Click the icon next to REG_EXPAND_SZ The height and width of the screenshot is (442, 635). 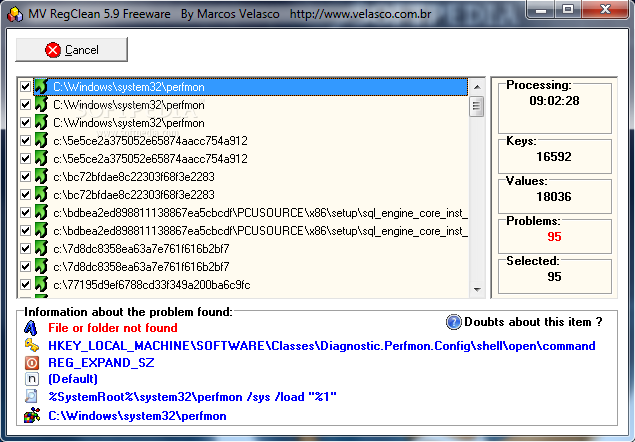[x=32, y=363]
